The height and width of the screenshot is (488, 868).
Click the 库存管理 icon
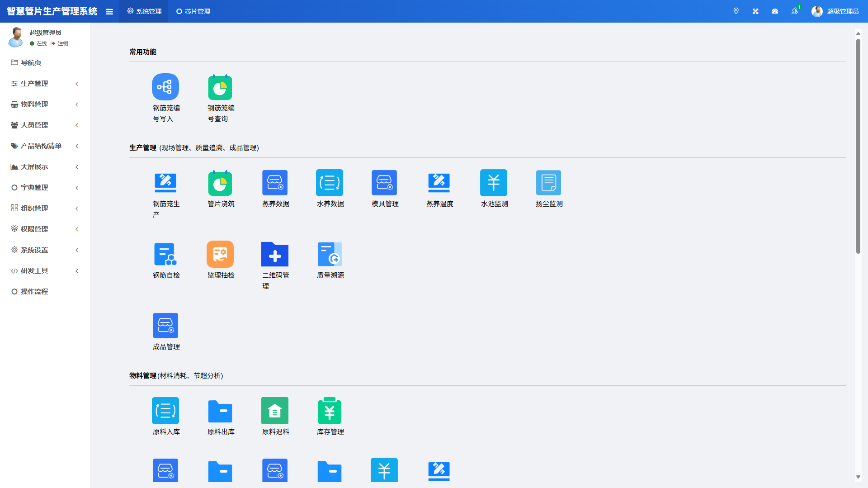[330, 411]
